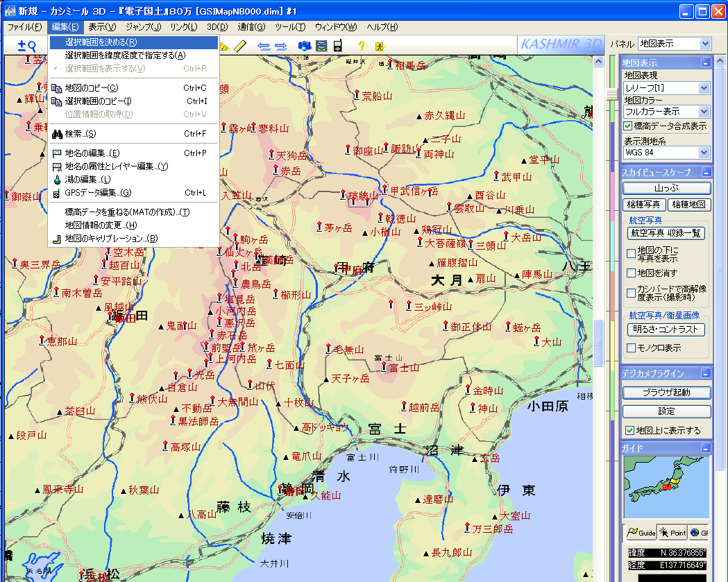This screenshot has width=728, height=582.
Task: Click the GPS data edit icon
Action: tap(57, 194)
